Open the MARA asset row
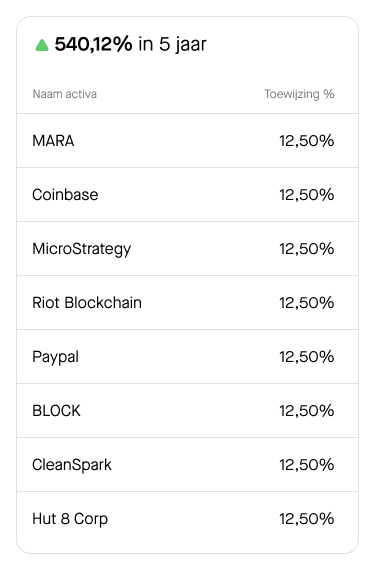 pyautogui.click(x=188, y=141)
